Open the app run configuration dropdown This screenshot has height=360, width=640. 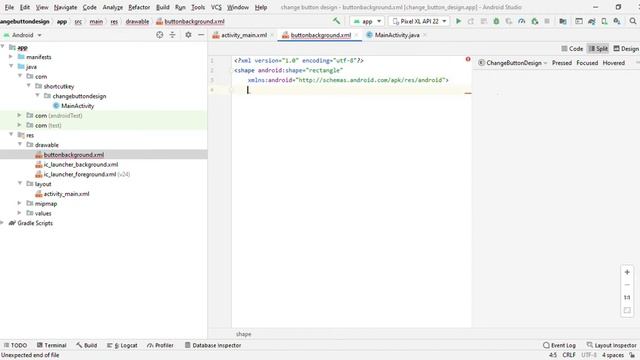pyautogui.click(x=367, y=21)
